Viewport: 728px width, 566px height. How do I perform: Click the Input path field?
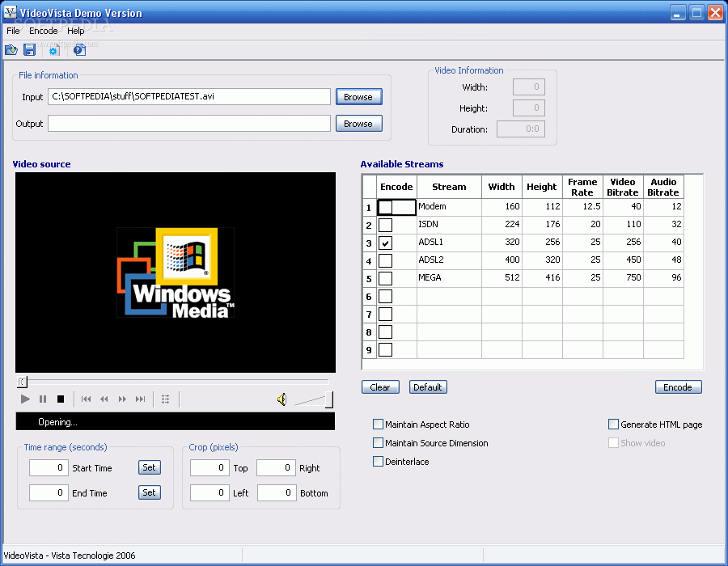(x=189, y=96)
